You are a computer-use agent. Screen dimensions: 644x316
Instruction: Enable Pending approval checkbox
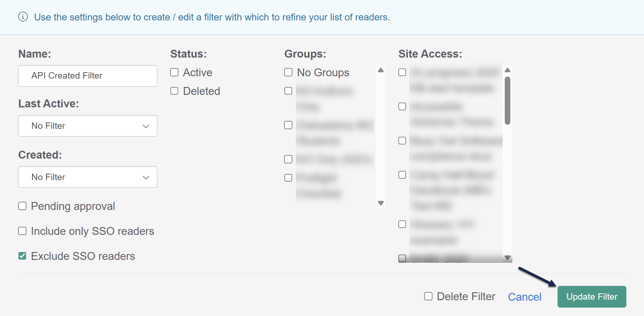22,206
